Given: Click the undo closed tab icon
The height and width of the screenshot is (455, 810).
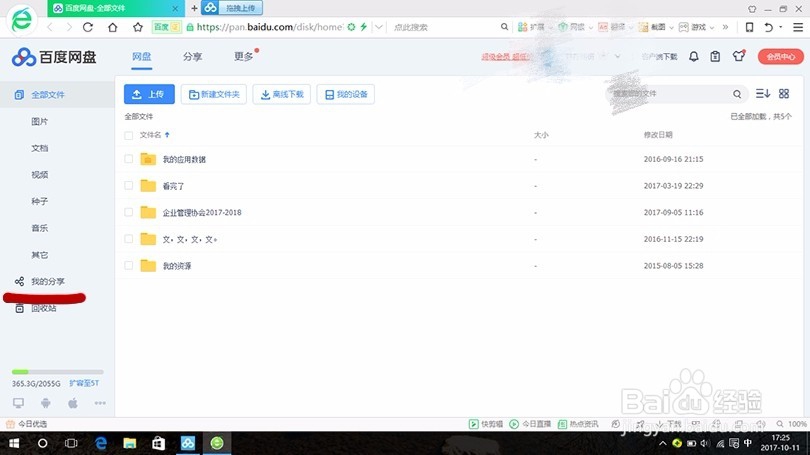Looking at the screenshot, I should click(x=769, y=27).
